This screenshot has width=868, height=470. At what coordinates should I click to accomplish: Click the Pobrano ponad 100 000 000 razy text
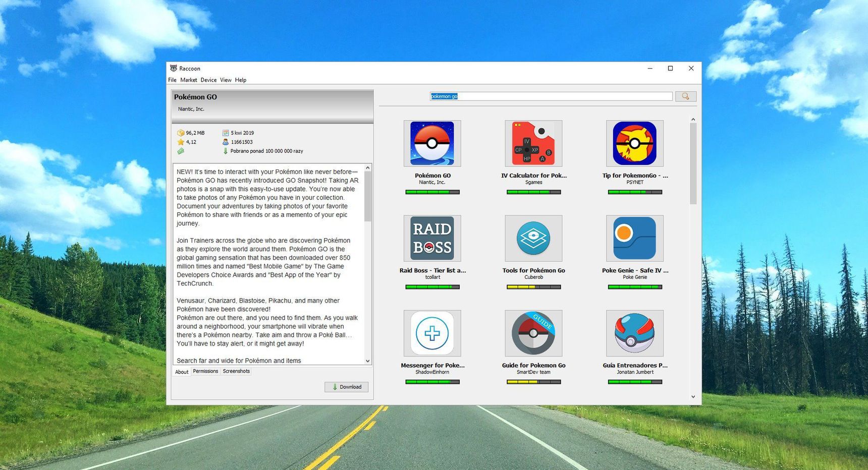click(x=266, y=151)
